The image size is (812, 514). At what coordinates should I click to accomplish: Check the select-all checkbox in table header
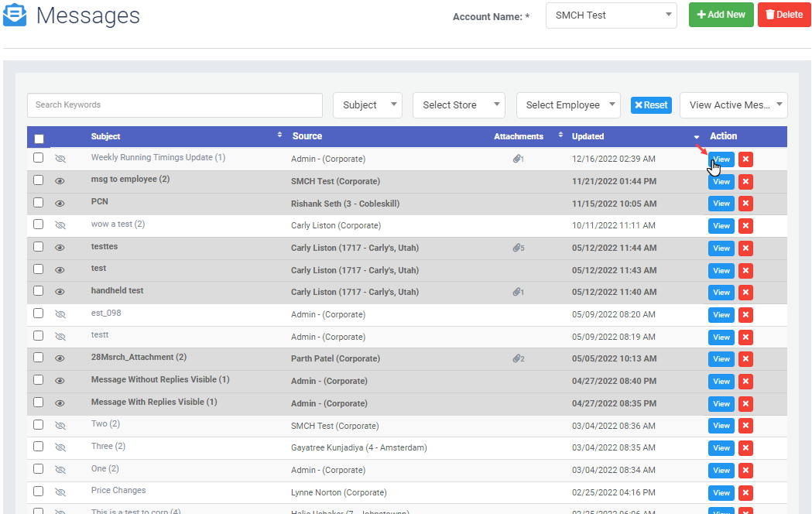[39, 139]
